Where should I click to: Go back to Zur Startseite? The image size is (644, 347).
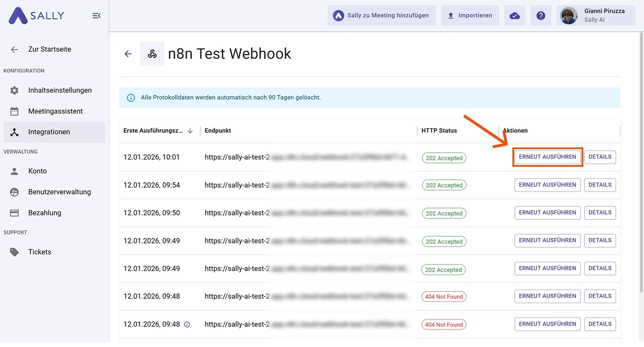(49, 49)
